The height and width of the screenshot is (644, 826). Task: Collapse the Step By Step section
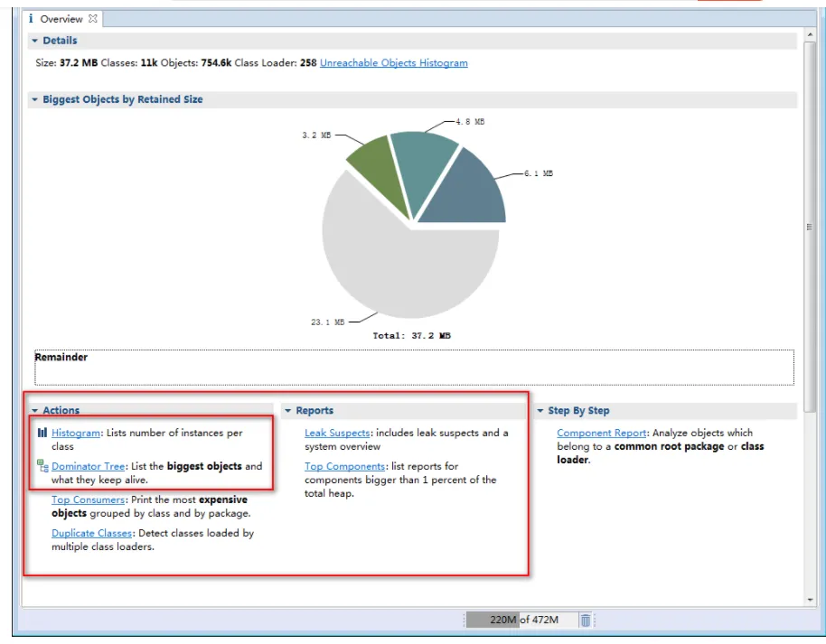(x=540, y=411)
